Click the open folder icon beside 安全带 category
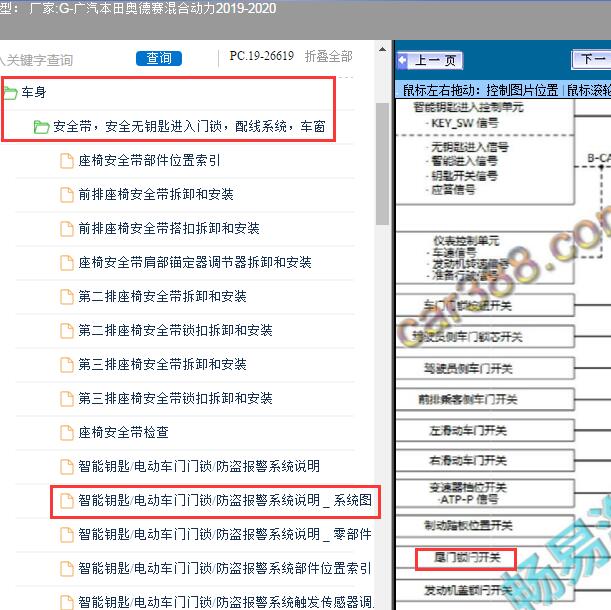Image resolution: width=611 pixels, height=610 pixels. point(41,127)
